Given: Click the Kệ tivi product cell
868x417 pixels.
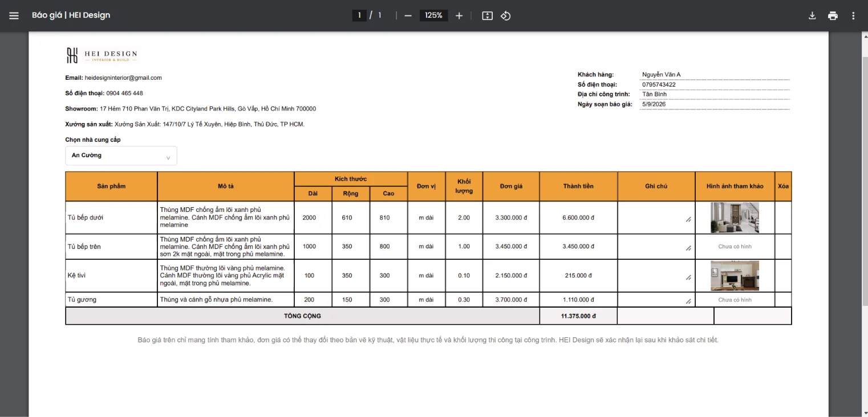Looking at the screenshot, I should click(x=111, y=276).
